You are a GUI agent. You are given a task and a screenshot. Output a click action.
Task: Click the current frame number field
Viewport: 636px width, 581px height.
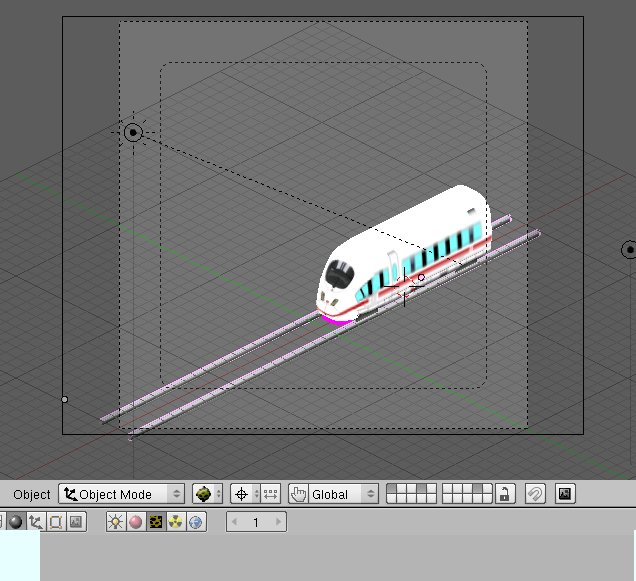point(256,522)
